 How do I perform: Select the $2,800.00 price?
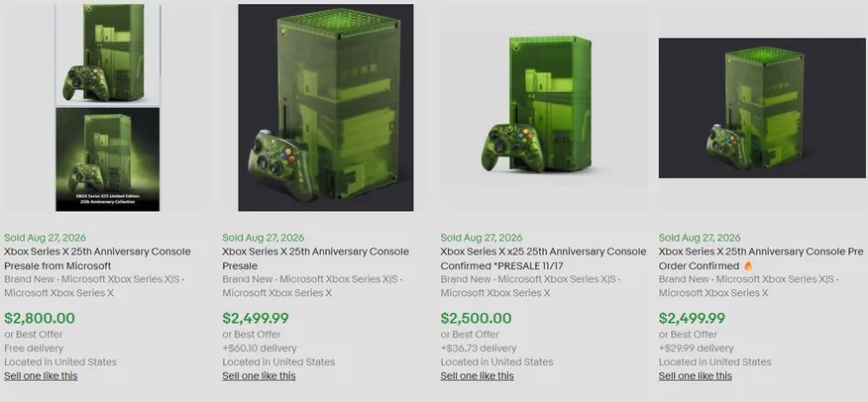(x=40, y=319)
